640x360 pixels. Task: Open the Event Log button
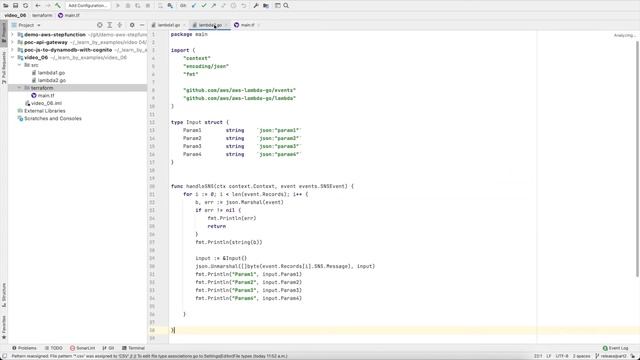coord(616,348)
